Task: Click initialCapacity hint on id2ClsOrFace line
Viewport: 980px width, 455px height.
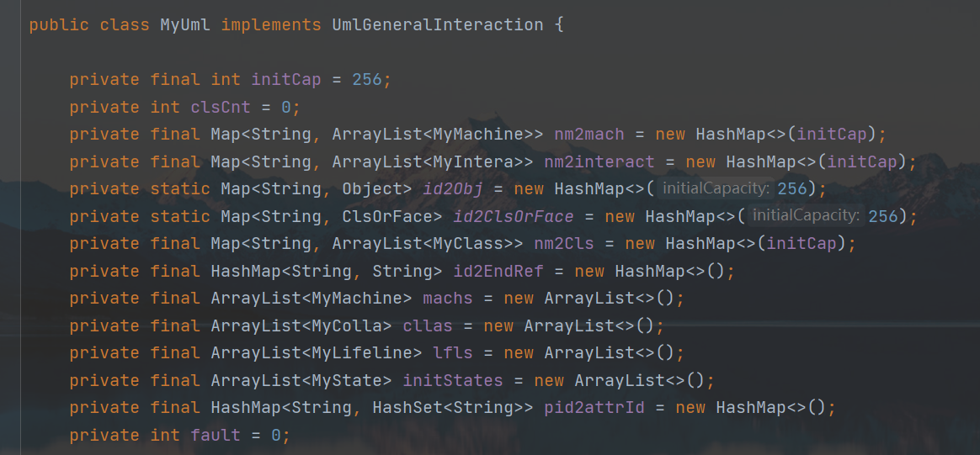Action: pos(807,216)
